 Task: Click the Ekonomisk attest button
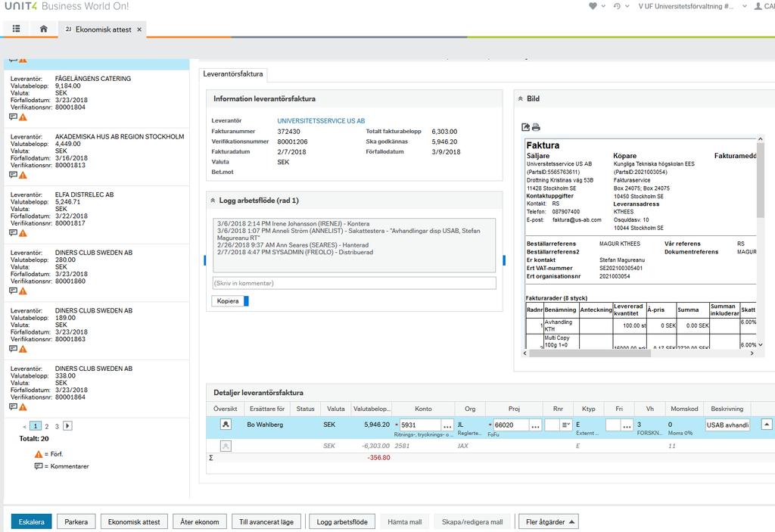tap(134, 521)
